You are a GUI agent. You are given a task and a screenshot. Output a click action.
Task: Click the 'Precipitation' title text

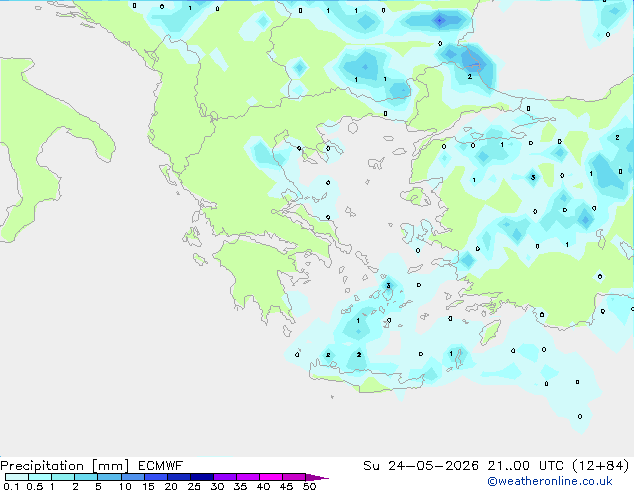click(x=42, y=466)
